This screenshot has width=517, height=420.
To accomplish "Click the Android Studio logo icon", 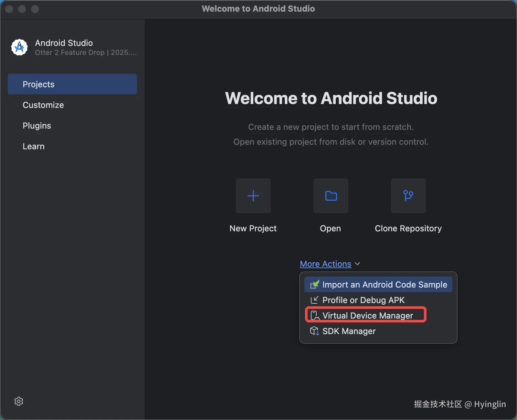I will (19, 47).
